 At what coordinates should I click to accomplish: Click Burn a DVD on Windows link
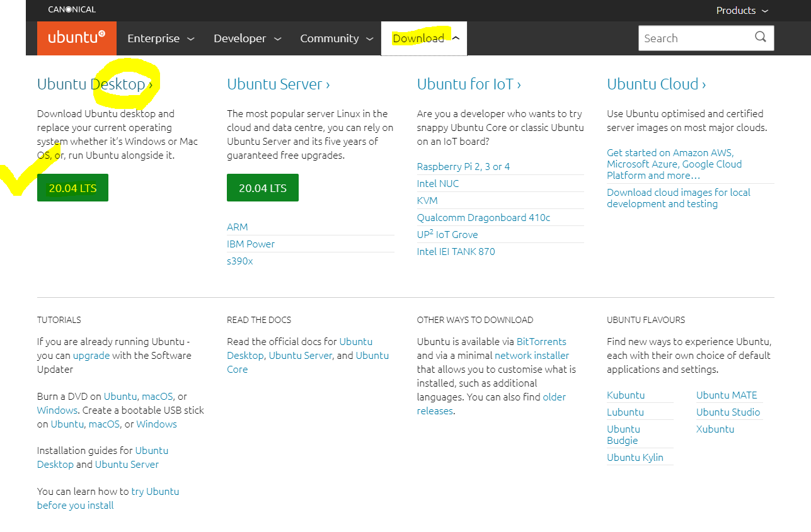click(x=57, y=410)
